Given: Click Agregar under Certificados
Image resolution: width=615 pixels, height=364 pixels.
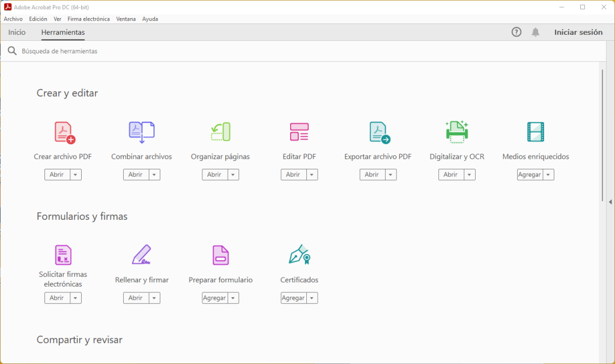Looking at the screenshot, I should point(294,298).
